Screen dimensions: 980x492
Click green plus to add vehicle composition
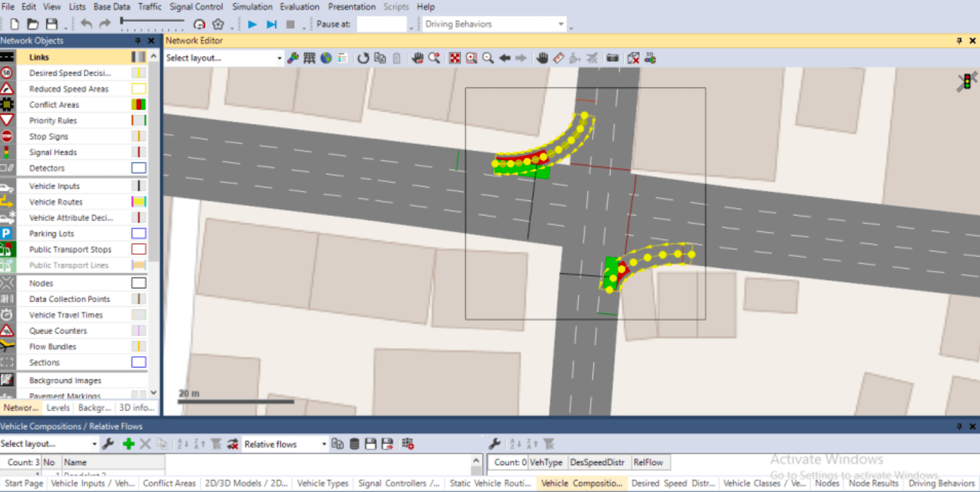coord(129,444)
